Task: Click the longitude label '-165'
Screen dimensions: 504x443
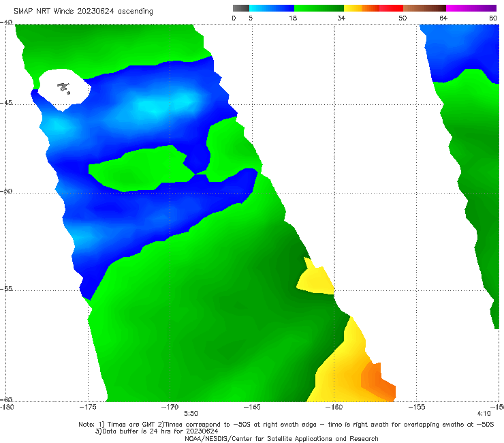Action: (252, 407)
